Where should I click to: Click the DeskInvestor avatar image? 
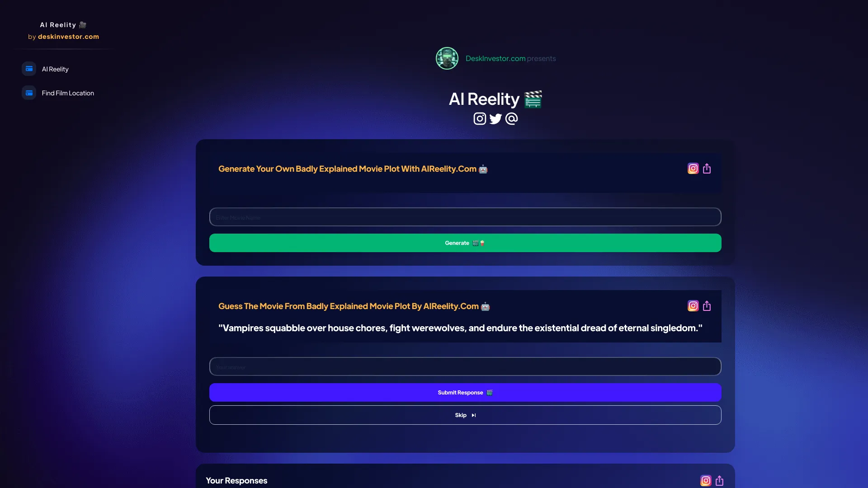coord(447,58)
